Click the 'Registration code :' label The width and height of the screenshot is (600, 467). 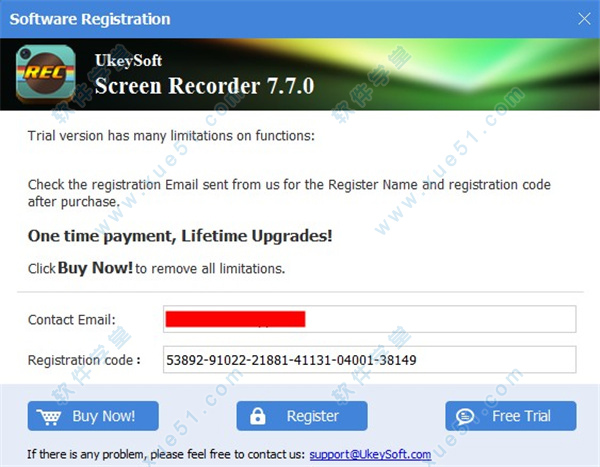(x=84, y=360)
